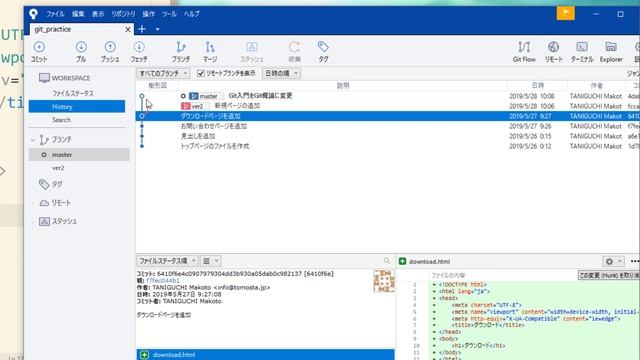Screen dimensions: 640x360
Task: Open the マージ (Merge) toolbar tool
Action: (x=210, y=51)
